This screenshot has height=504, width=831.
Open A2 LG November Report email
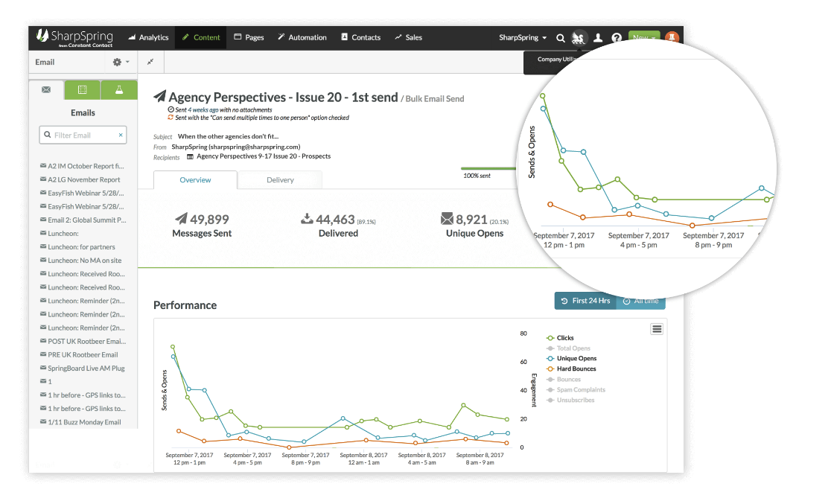[83, 179]
